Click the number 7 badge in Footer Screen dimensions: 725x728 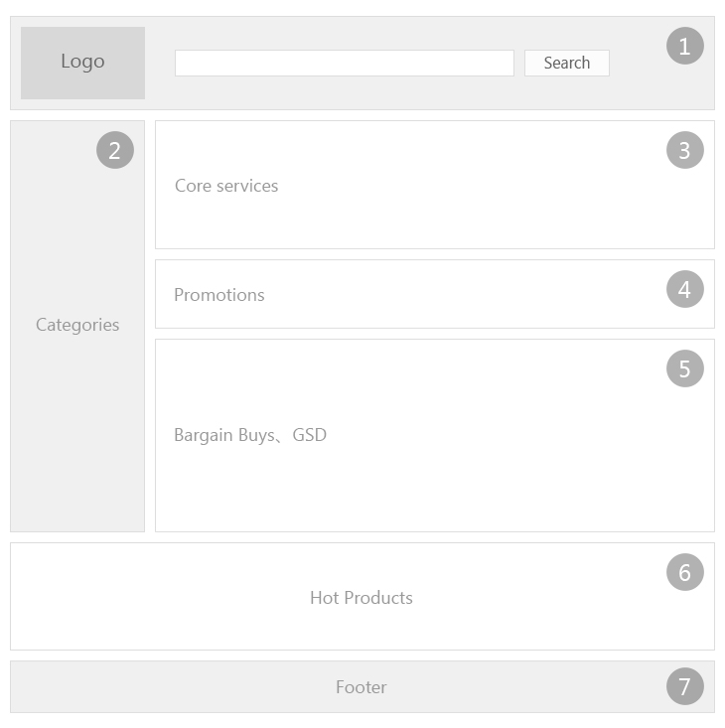(x=684, y=686)
